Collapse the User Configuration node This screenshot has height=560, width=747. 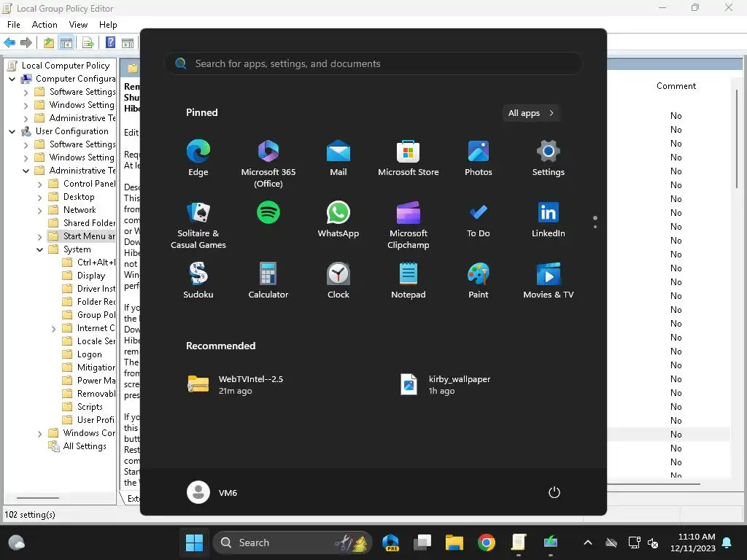[x=12, y=131]
